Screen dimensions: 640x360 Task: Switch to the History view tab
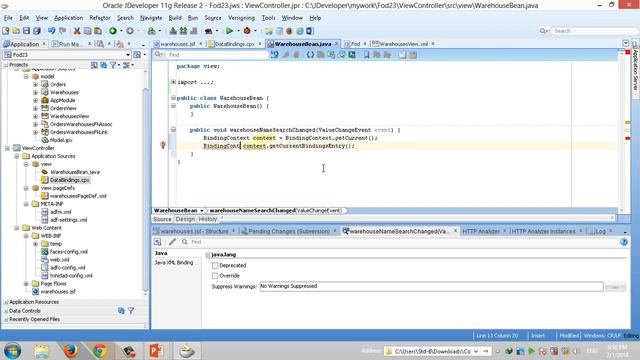[x=208, y=220]
